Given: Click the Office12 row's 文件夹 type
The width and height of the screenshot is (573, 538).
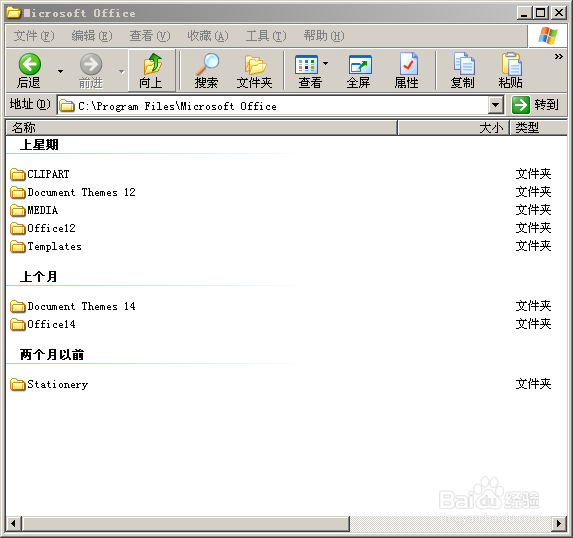Looking at the screenshot, I should 533,228.
